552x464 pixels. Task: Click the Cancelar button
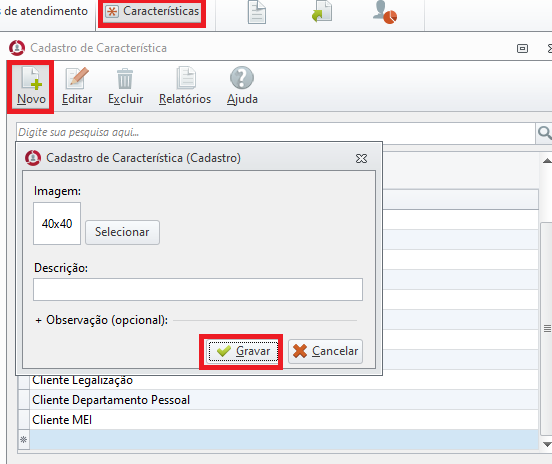point(326,351)
